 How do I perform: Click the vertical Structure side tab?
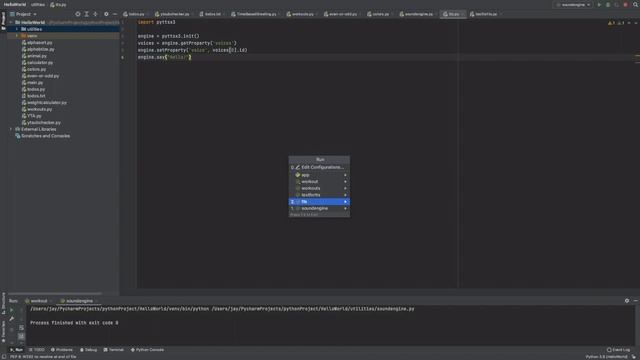coord(3,303)
